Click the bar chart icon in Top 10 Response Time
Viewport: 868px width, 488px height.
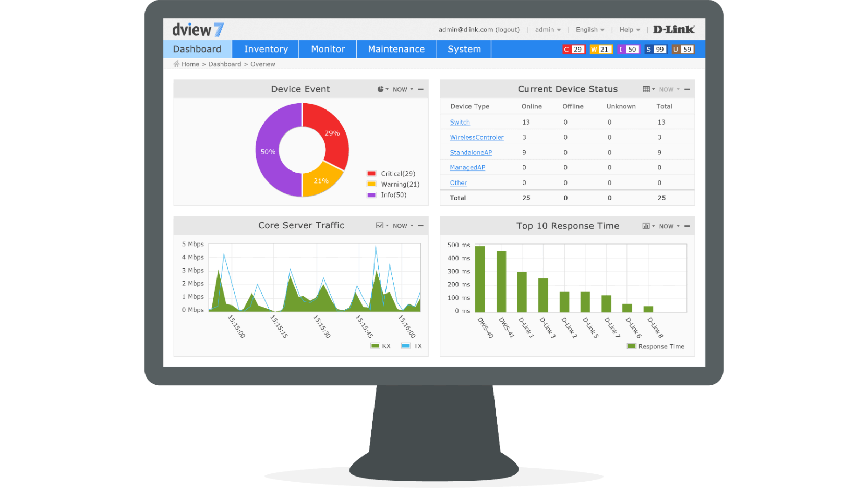(x=646, y=226)
